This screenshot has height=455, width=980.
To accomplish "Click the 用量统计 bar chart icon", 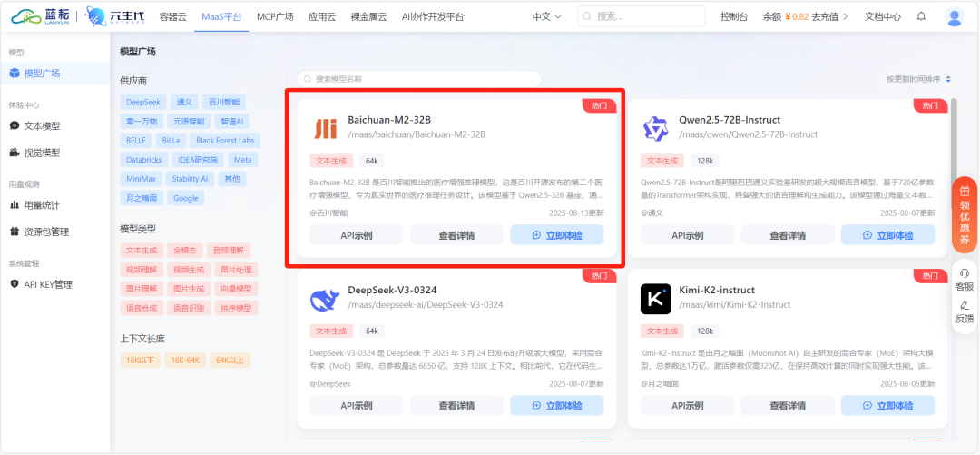I will tap(15, 205).
